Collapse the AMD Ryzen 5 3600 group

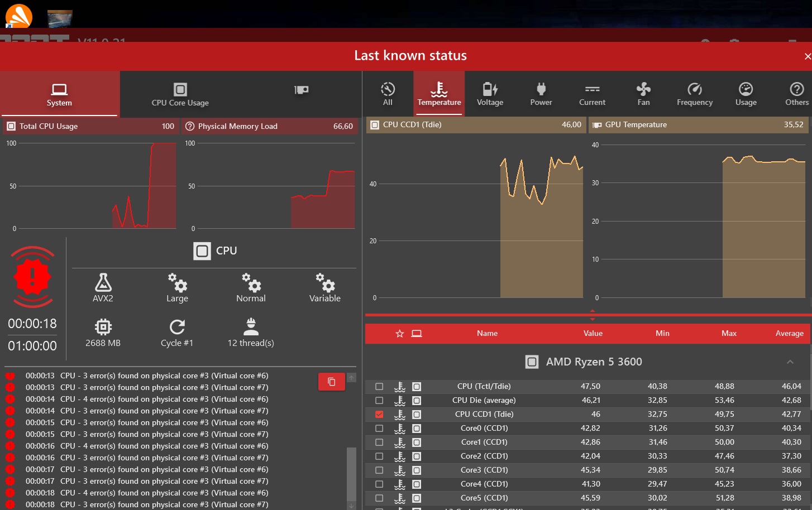point(790,362)
